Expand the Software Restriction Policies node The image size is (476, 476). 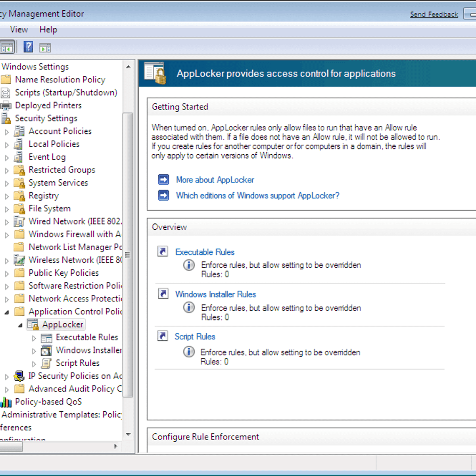coord(7,287)
